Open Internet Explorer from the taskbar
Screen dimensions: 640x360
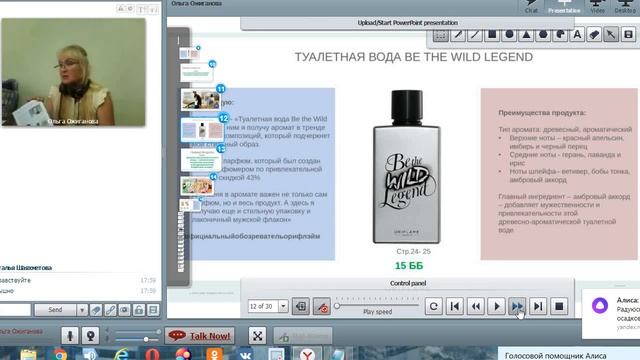click(x=121, y=355)
